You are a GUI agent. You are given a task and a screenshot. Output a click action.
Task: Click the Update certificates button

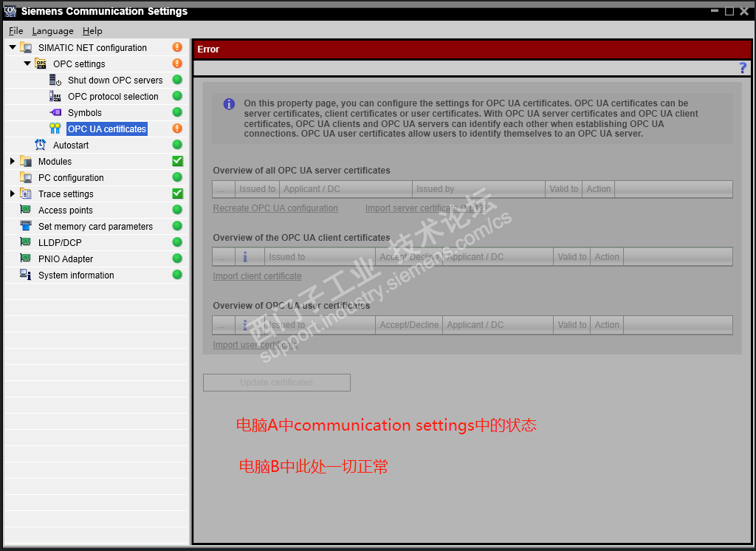[x=277, y=382]
